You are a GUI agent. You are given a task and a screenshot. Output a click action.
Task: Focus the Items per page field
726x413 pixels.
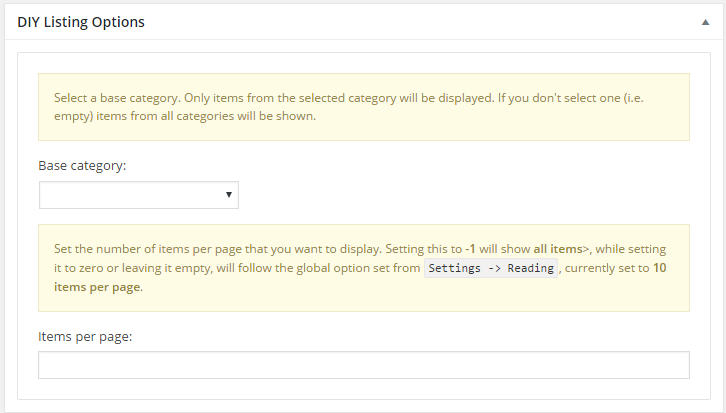coord(364,365)
